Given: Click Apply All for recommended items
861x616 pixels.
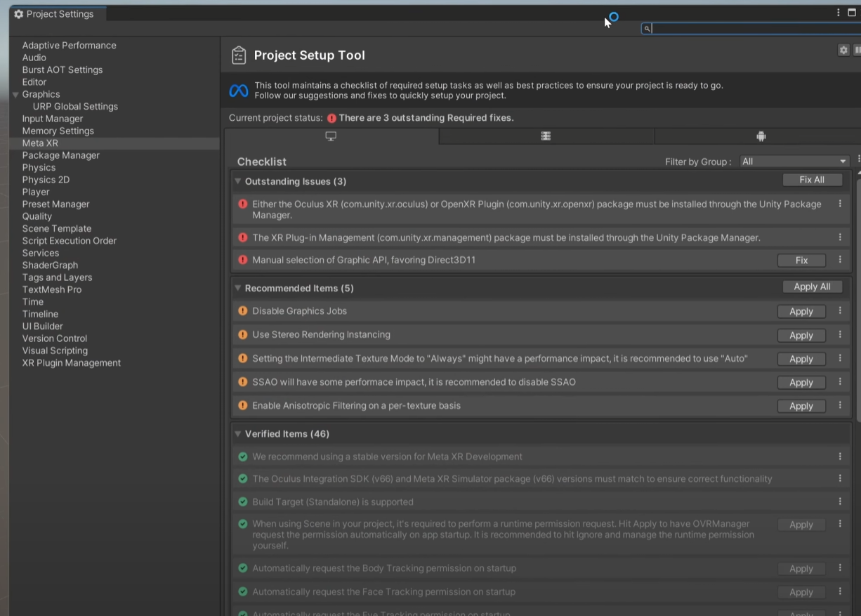Looking at the screenshot, I should (812, 287).
